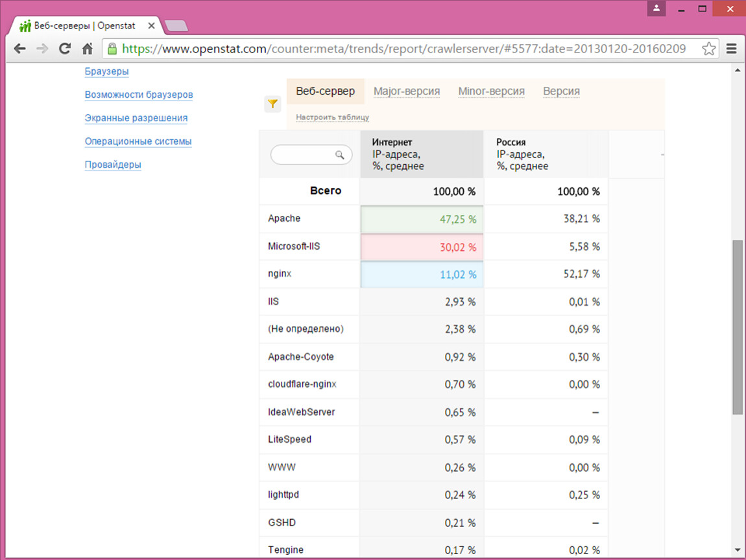746x560 pixels.
Task: Select the Версия tab
Action: click(x=561, y=91)
